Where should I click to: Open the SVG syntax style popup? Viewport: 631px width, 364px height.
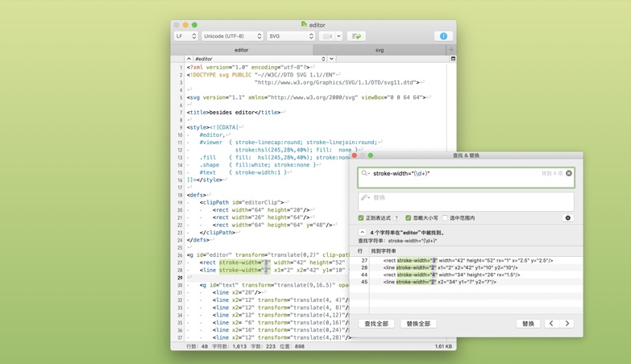tap(291, 36)
